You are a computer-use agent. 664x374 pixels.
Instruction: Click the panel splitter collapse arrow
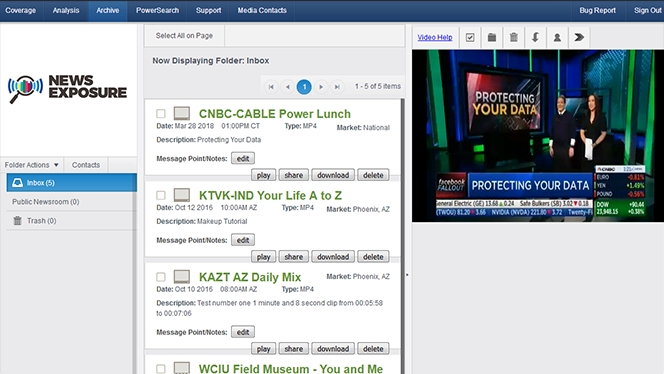(x=407, y=275)
